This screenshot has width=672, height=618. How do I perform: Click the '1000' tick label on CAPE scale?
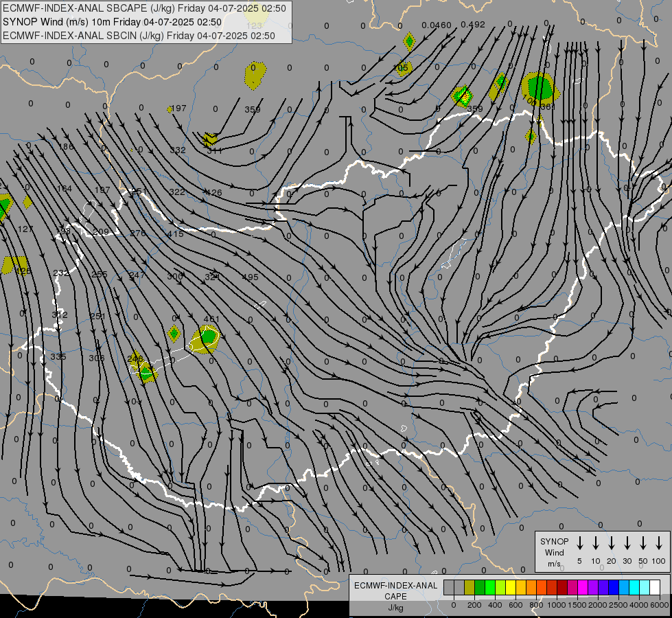[x=557, y=605]
